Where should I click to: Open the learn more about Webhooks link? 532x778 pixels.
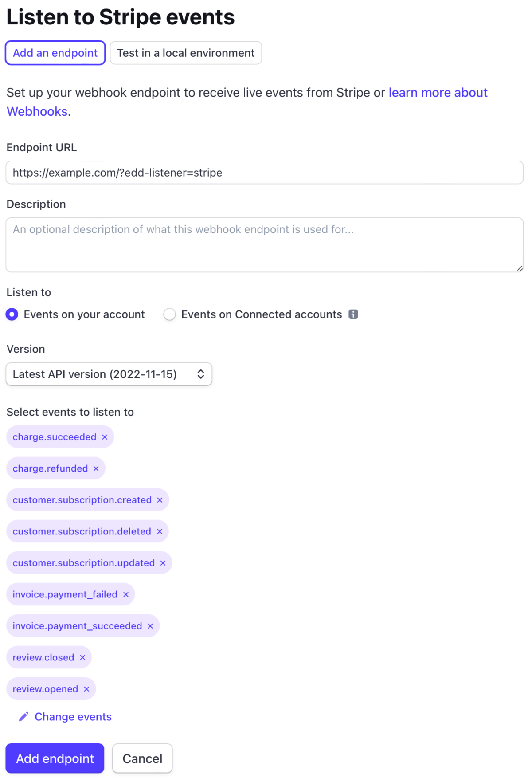coord(438,93)
